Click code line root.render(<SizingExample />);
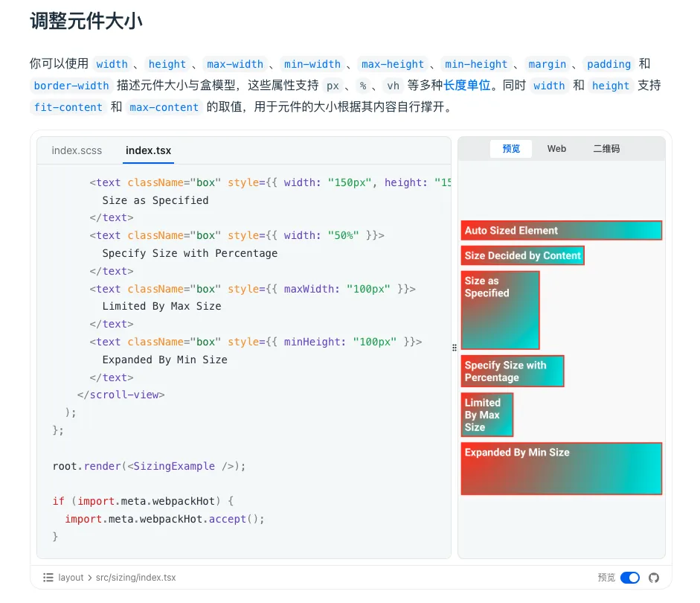 pyautogui.click(x=149, y=466)
